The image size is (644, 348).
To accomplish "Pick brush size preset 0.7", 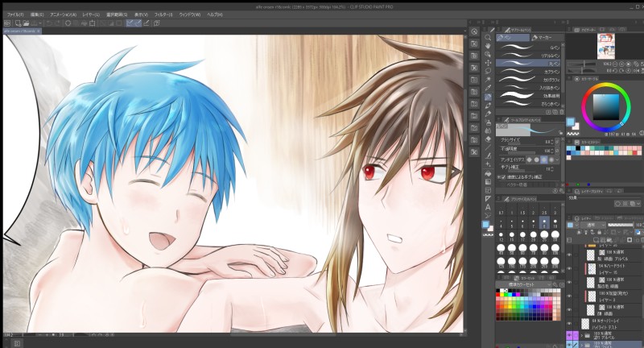I will (501, 209).
